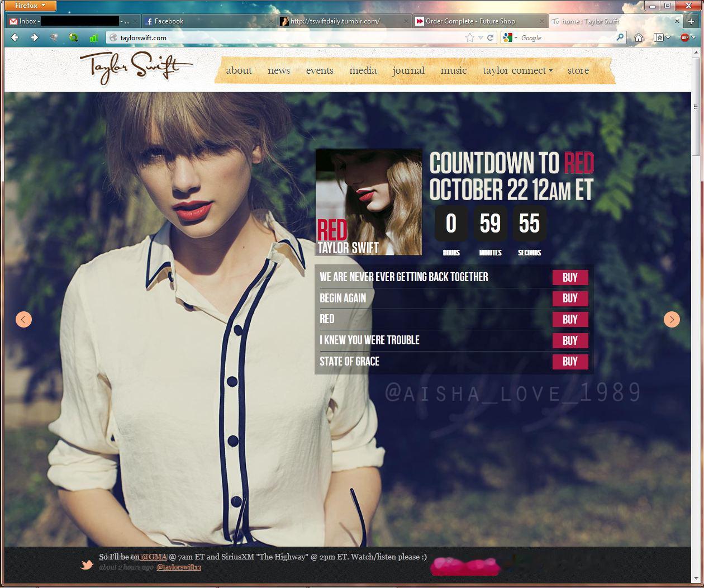704x588 pixels.
Task: Open the URL history dropdown arrow
Action: [481, 38]
